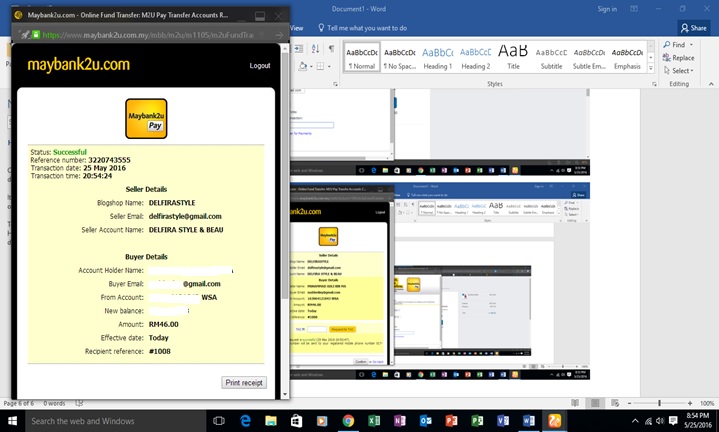Open the View tab in Word
The width and height of the screenshot is (719, 432).
tap(297, 28)
